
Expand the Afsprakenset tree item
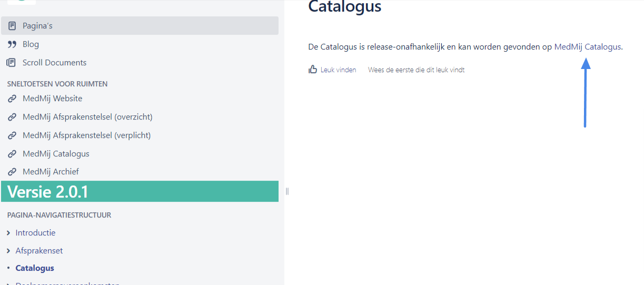point(8,251)
